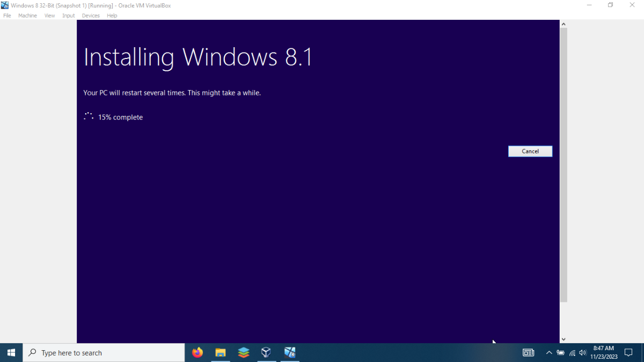Open the Devices menu
644x362 pixels.
pos(91,16)
